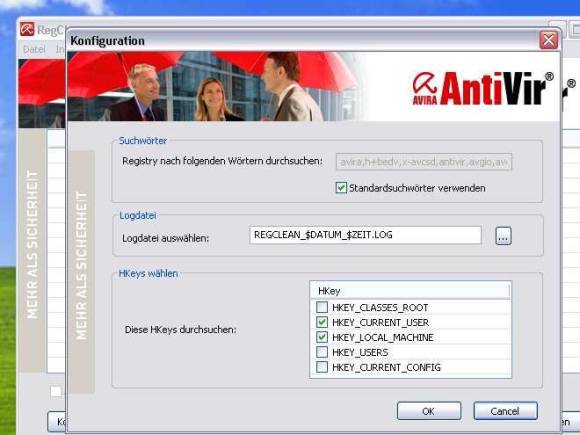Open the log file browse button (...)

[x=503, y=236]
